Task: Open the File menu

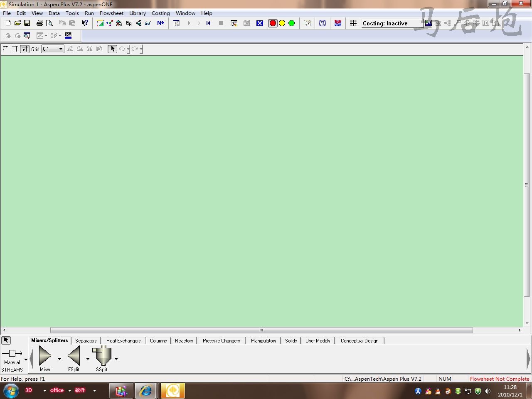Action: pyautogui.click(x=7, y=13)
